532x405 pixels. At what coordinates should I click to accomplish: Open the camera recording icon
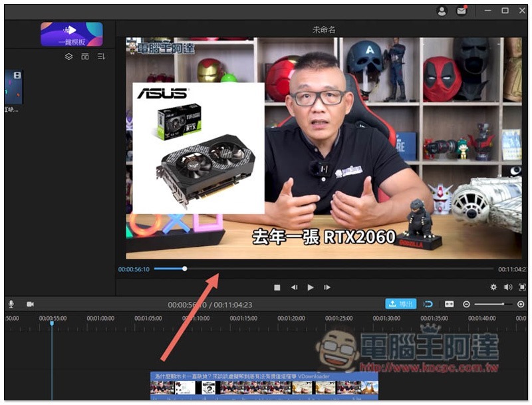(x=30, y=304)
